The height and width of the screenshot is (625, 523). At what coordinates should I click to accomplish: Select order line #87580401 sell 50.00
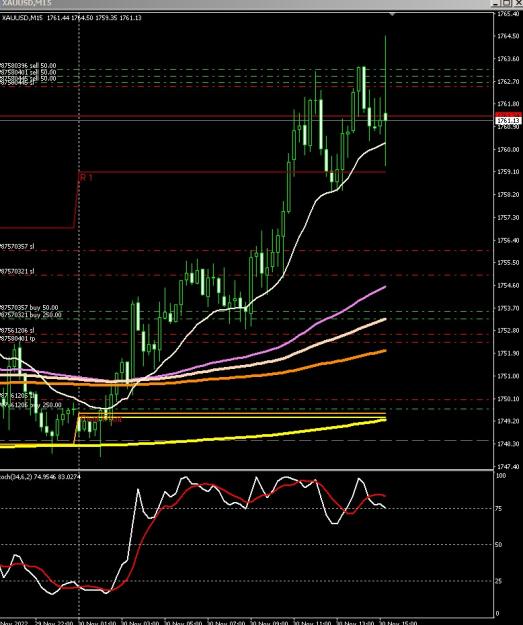click(x=28, y=72)
